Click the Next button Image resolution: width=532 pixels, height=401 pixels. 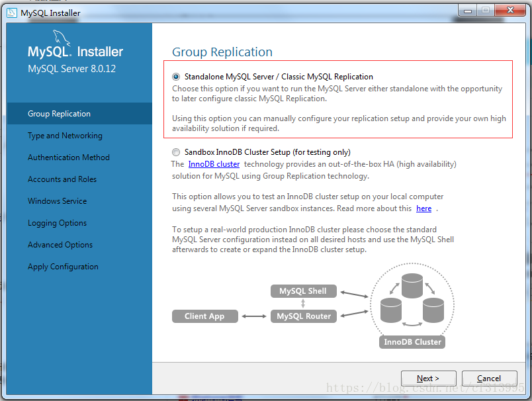(x=429, y=379)
